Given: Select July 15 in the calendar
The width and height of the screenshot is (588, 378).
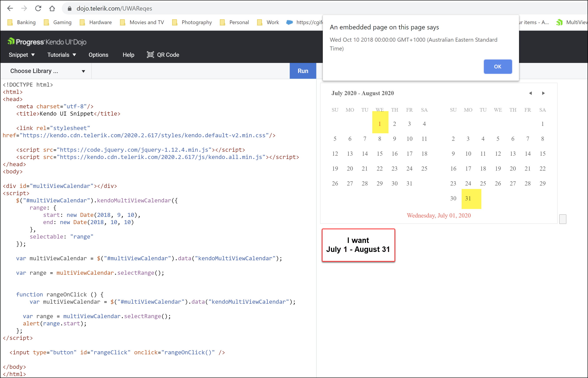Looking at the screenshot, I should click(x=380, y=154).
